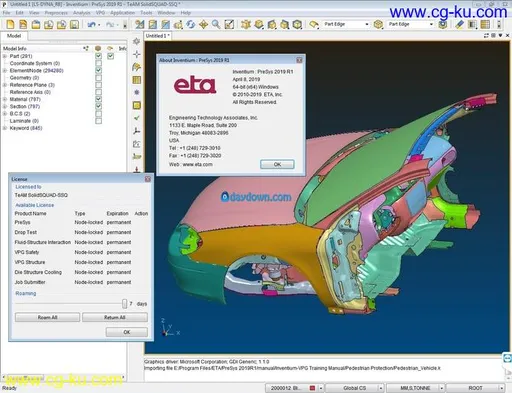Image resolution: width=512 pixels, height=393 pixels.
Task: Click the gear icon atop the vertical toolbar
Action: 137,41
